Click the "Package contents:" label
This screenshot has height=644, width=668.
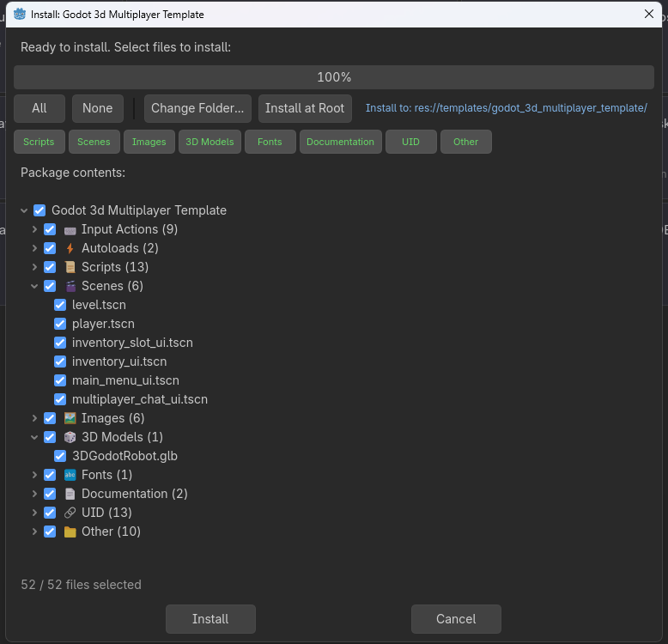(73, 173)
